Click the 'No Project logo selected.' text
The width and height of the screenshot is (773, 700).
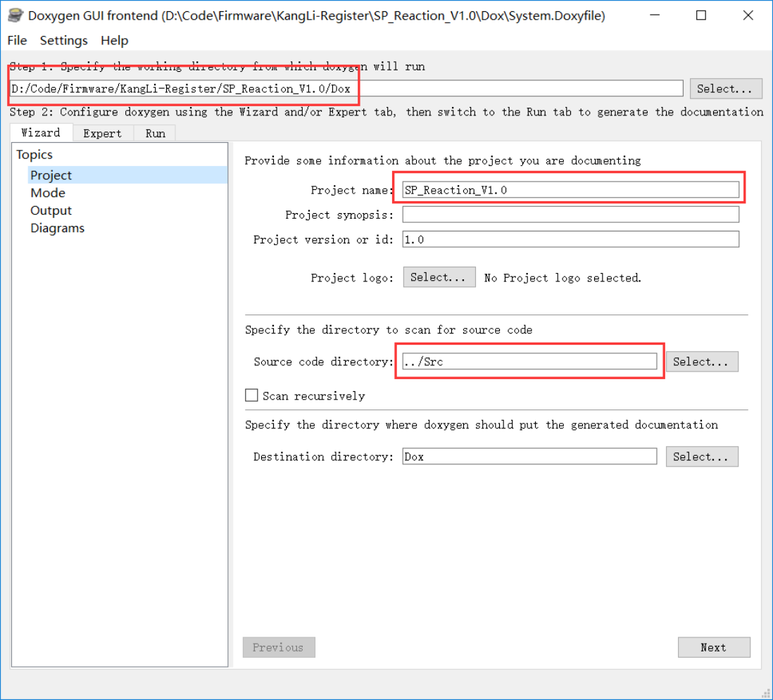pos(563,278)
